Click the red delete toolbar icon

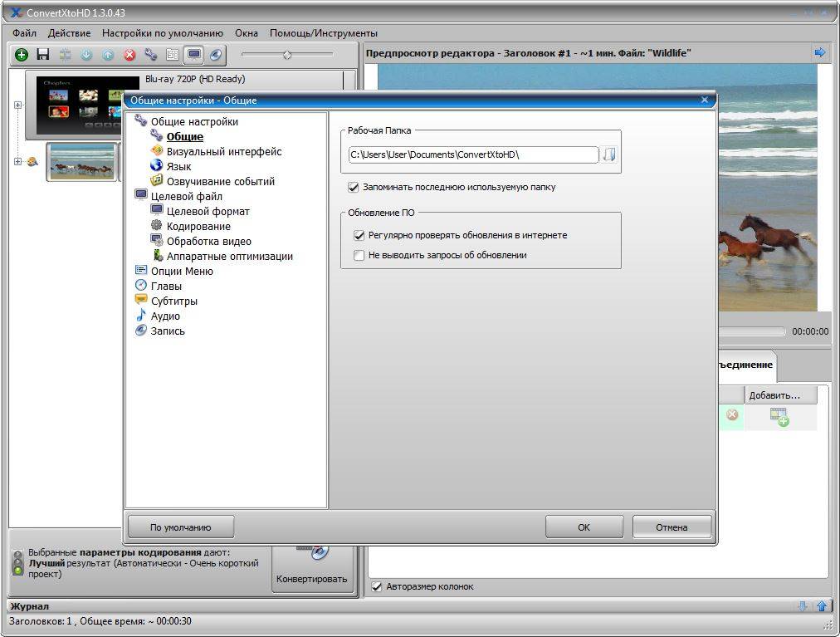(x=129, y=54)
